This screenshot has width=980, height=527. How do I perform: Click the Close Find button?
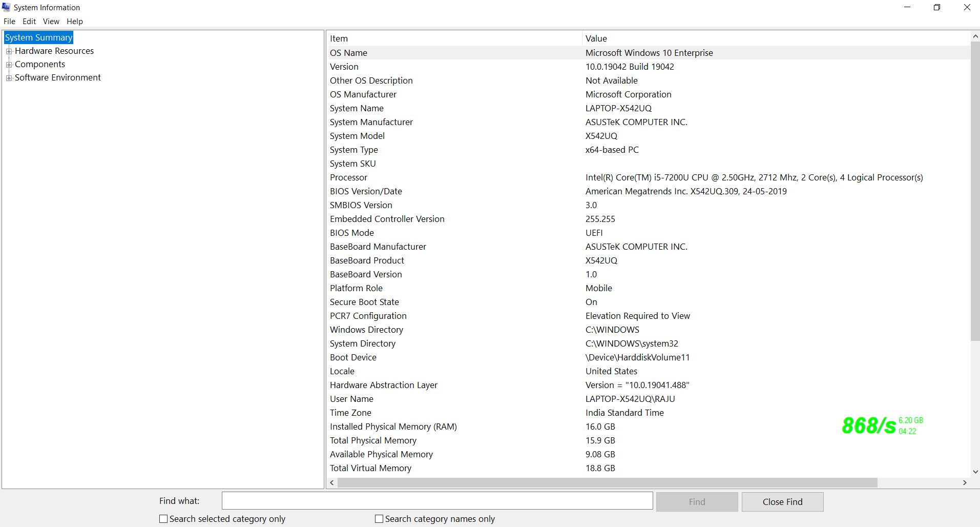tap(782, 502)
